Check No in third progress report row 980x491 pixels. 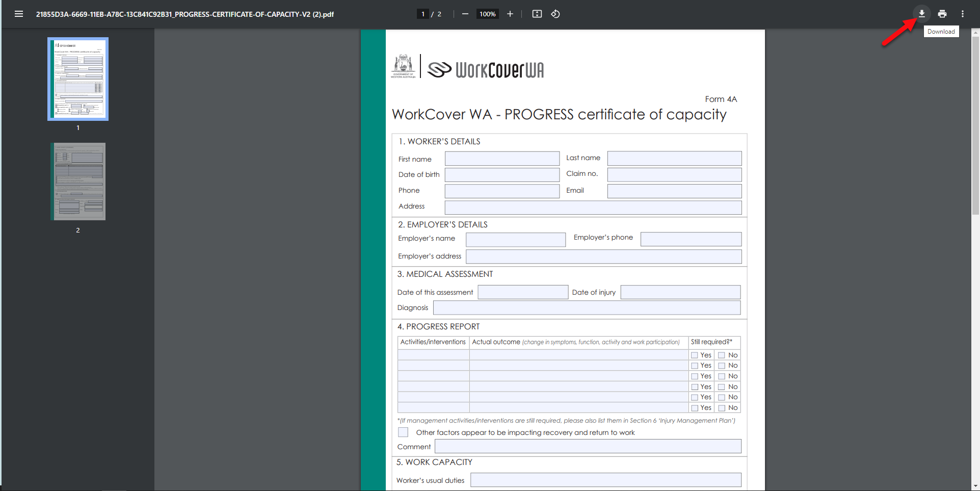722,376
